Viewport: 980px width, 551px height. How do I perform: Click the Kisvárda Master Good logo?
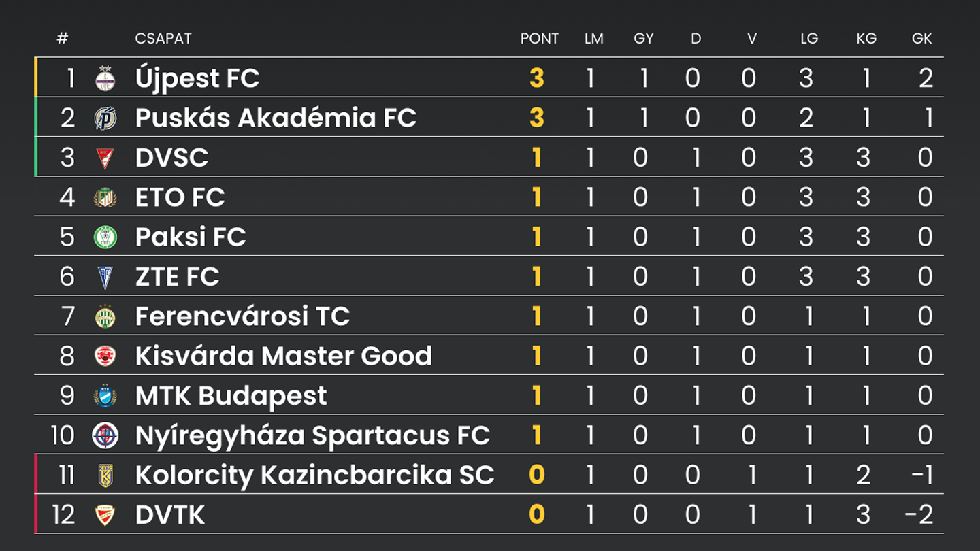pyautogui.click(x=105, y=356)
